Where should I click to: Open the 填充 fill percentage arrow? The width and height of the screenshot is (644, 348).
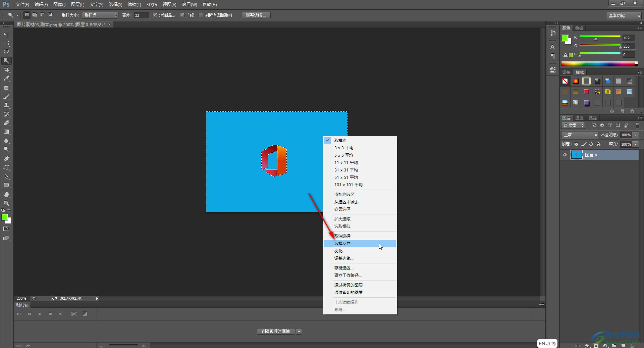point(636,144)
